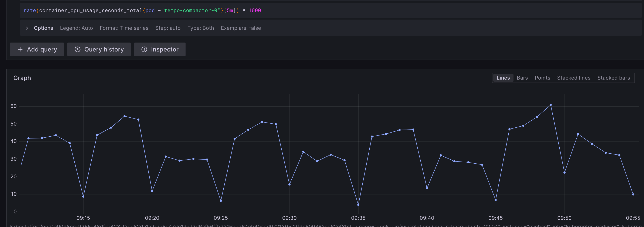Switch graph style to Bars
Viewport: 644px width, 227px height.
pos(522,78)
